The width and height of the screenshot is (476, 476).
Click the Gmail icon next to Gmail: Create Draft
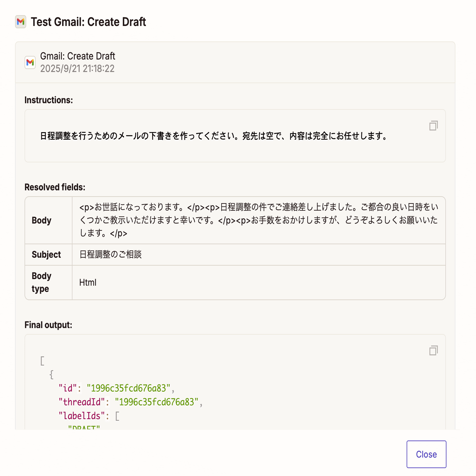[30, 62]
